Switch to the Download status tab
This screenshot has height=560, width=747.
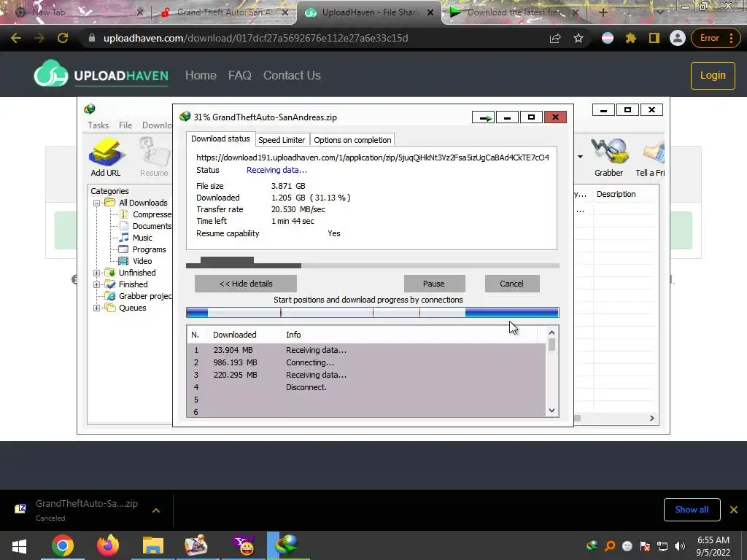pos(220,139)
